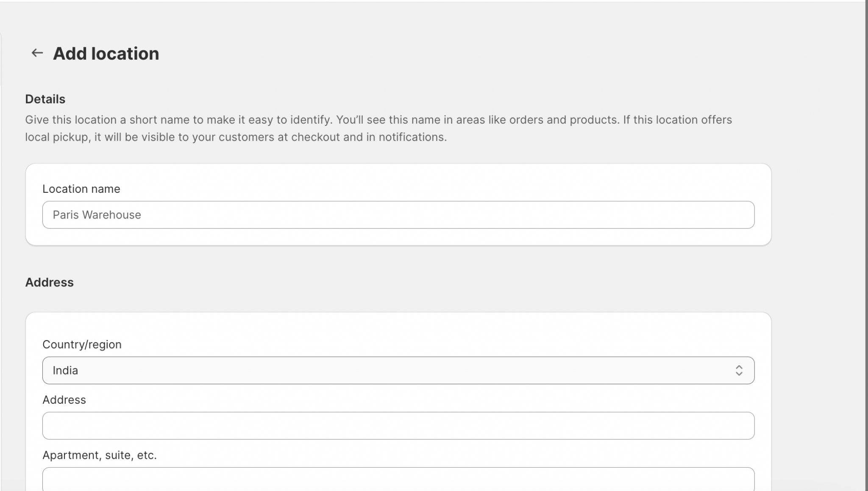Open the Country/region dropdown showing India
The width and height of the screenshot is (868, 491).
398,371
